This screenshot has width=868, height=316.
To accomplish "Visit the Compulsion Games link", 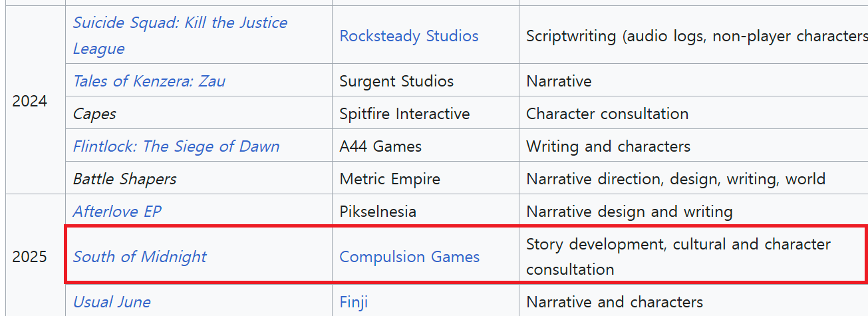I will tap(410, 256).
